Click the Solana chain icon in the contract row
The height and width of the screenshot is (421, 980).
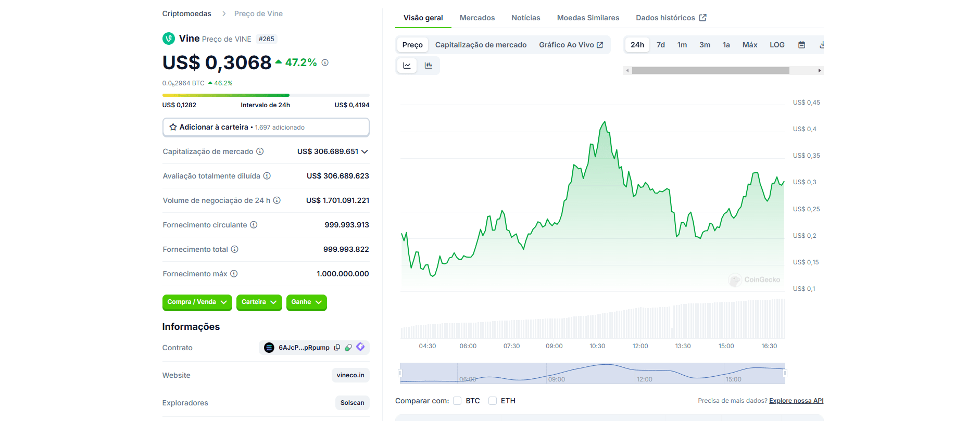pyautogui.click(x=269, y=348)
